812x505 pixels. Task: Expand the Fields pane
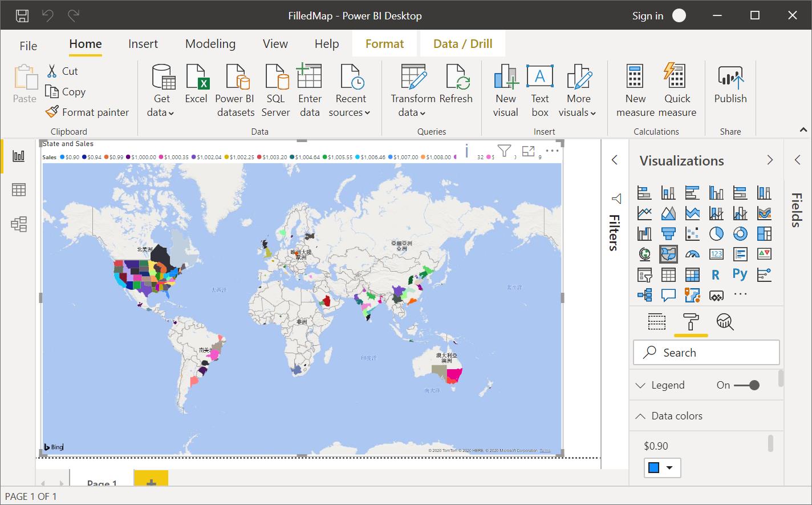[797, 160]
